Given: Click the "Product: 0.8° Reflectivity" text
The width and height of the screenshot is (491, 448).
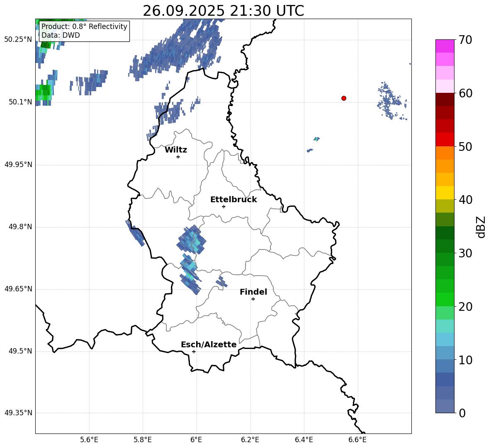Looking at the screenshot, I should [84, 27].
